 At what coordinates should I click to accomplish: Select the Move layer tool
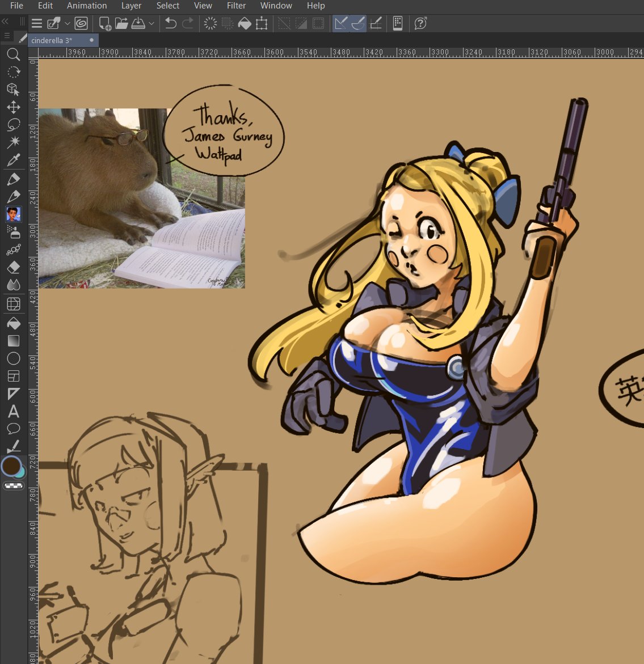[14, 107]
